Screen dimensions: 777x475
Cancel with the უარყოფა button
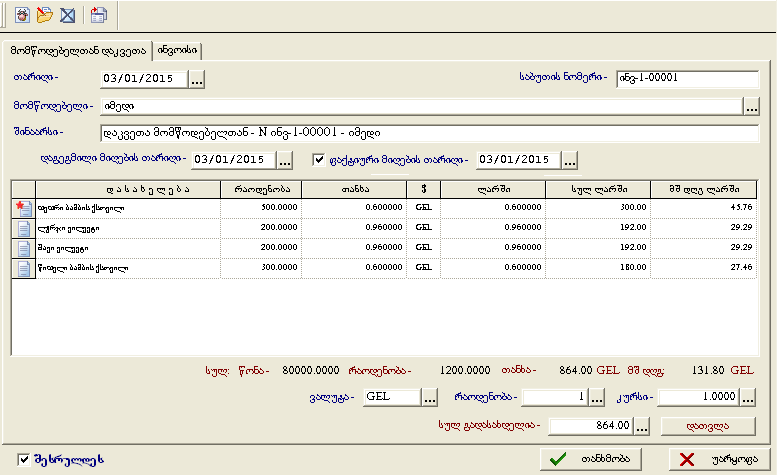[720, 459]
